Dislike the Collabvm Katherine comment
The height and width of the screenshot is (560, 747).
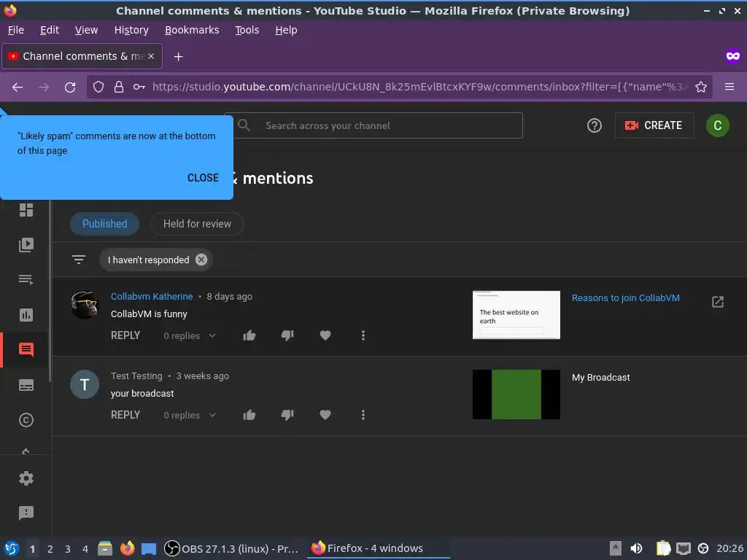point(287,335)
